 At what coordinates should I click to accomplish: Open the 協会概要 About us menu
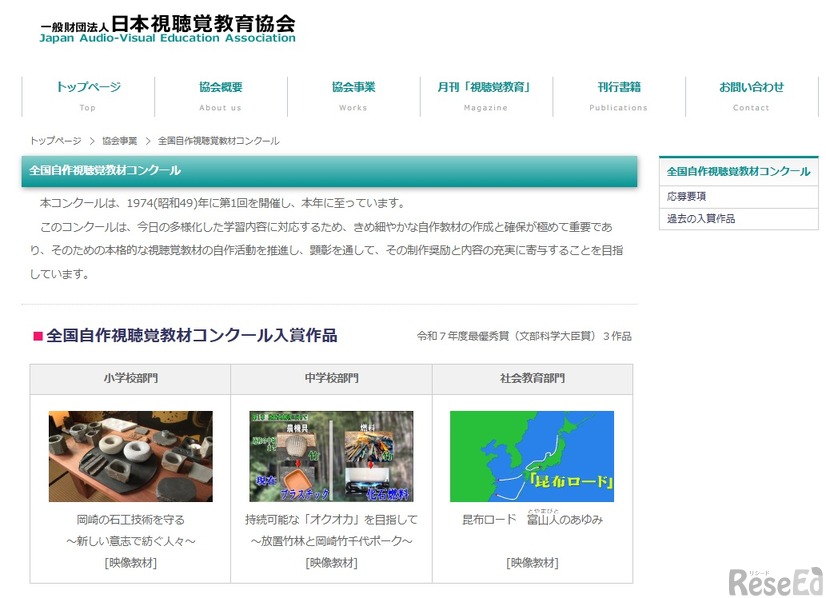[x=221, y=96]
